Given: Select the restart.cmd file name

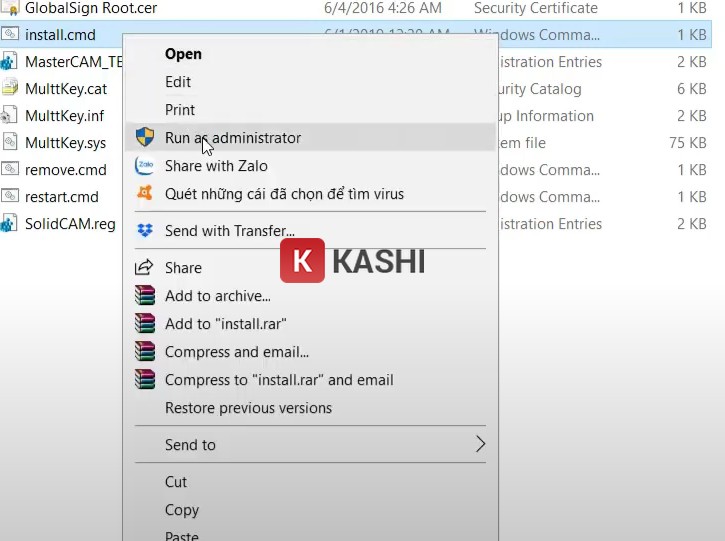Looking at the screenshot, I should 61,197.
